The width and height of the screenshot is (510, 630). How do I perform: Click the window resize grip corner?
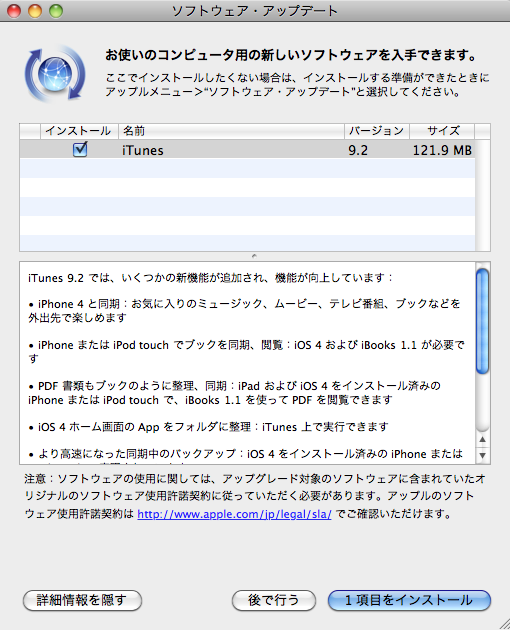click(504, 624)
